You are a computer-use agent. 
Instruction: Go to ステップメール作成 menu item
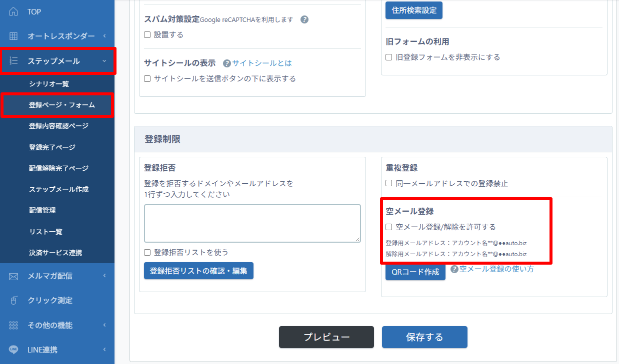[58, 189]
